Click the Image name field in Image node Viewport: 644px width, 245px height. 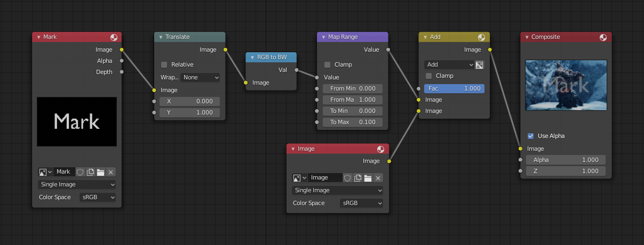tap(324, 178)
